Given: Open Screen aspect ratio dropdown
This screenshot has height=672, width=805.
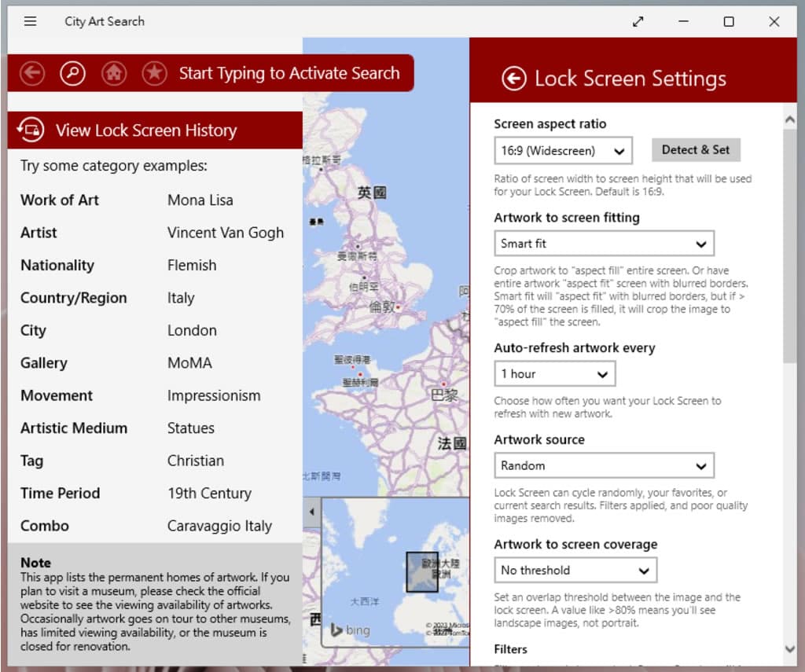Looking at the screenshot, I should pos(563,150).
